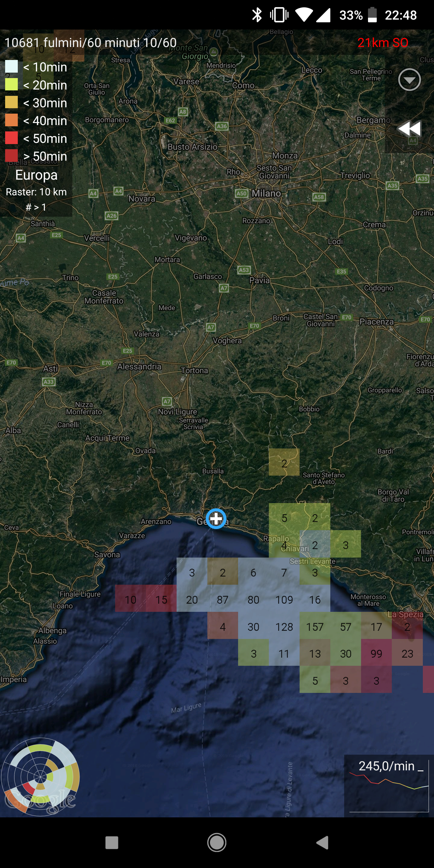Tap the Novara city label
434x868 pixels.
coord(142,199)
